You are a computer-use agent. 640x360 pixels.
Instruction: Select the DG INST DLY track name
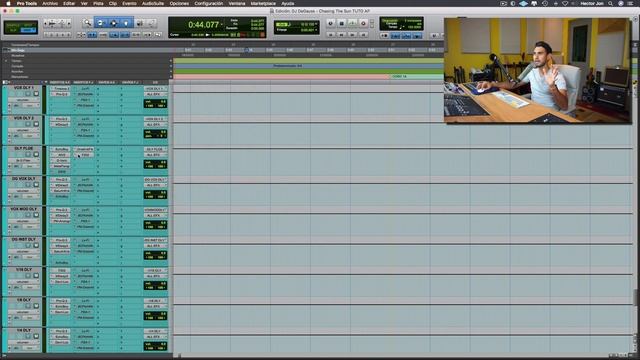tap(24, 239)
